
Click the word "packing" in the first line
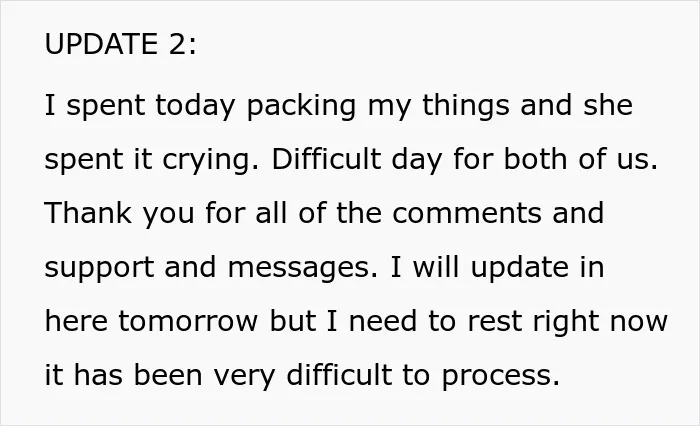point(301,107)
